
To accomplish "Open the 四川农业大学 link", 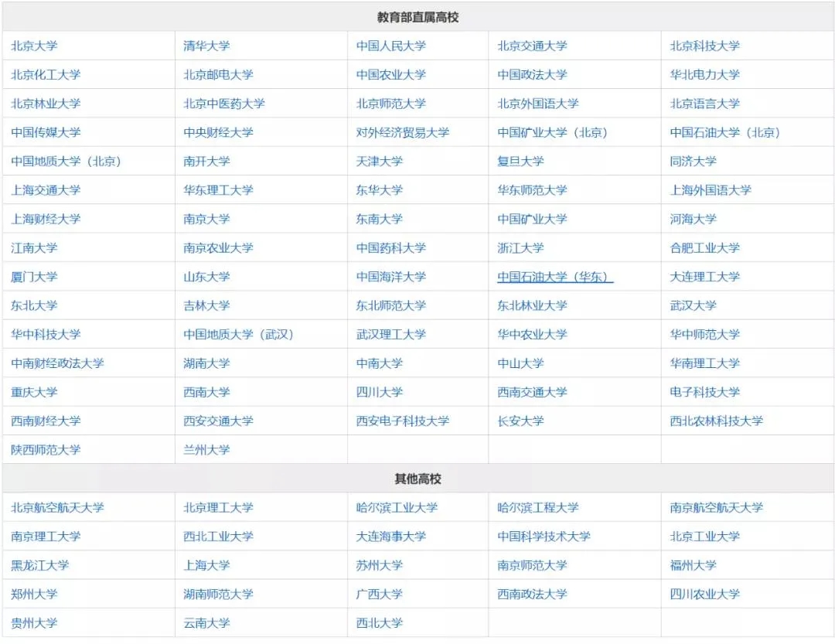I will (x=704, y=594).
